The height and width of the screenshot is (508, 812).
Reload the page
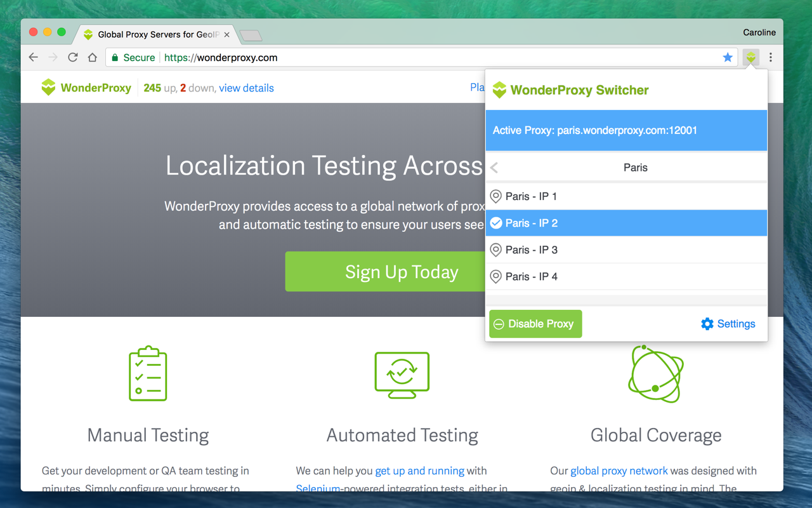point(73,57)
